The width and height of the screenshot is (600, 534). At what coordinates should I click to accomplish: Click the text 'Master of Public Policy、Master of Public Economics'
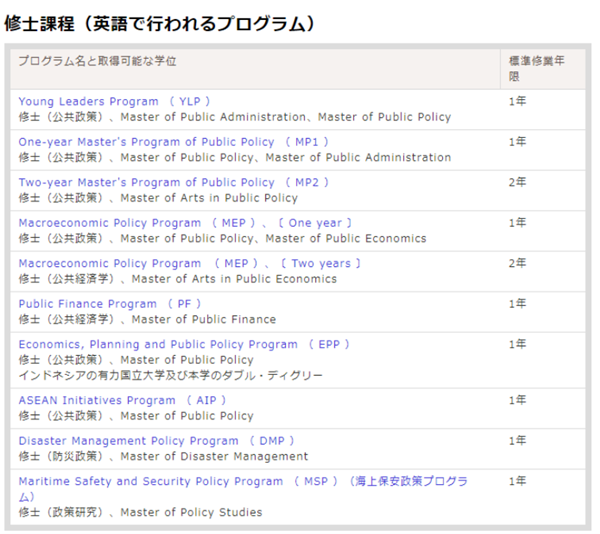coord(273,238)
